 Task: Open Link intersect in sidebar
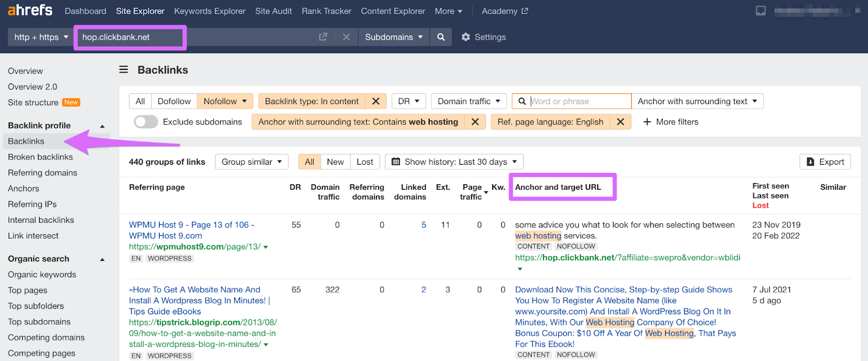tap(33, 235)
